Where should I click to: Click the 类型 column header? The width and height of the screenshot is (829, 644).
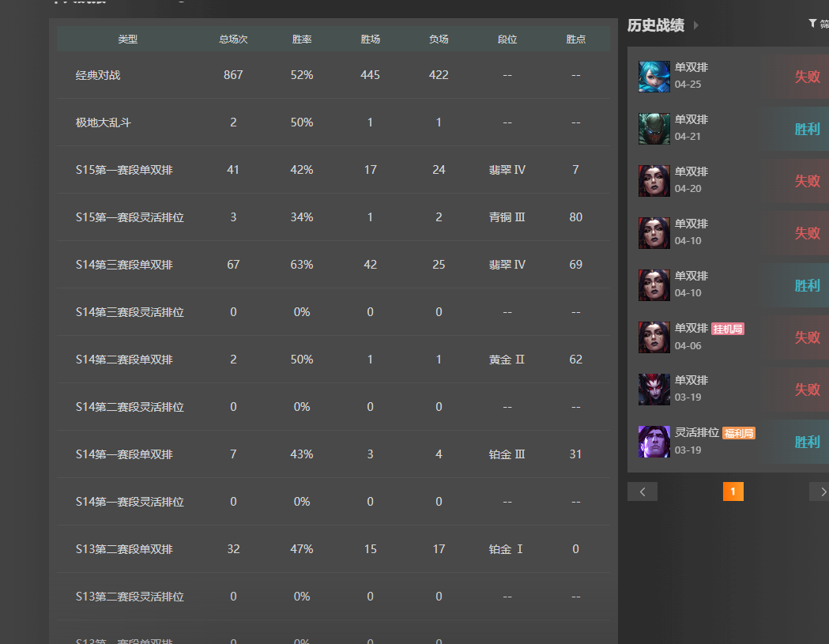click(127, 40)
